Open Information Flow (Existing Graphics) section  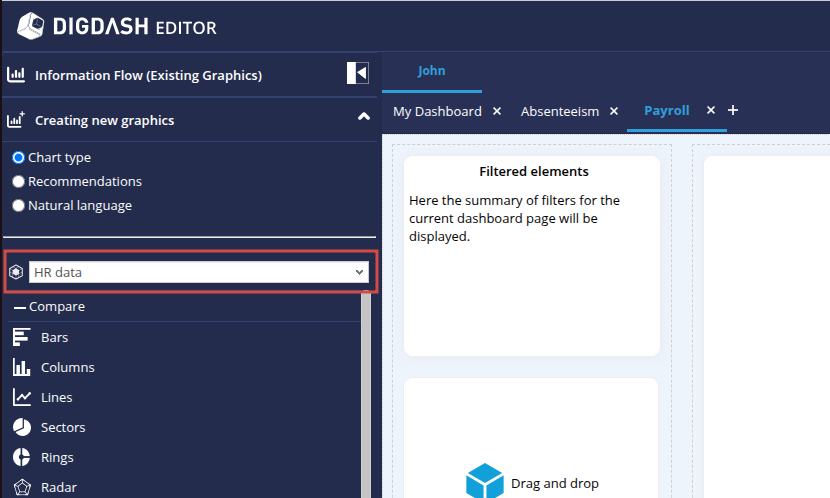pos(148,75)
